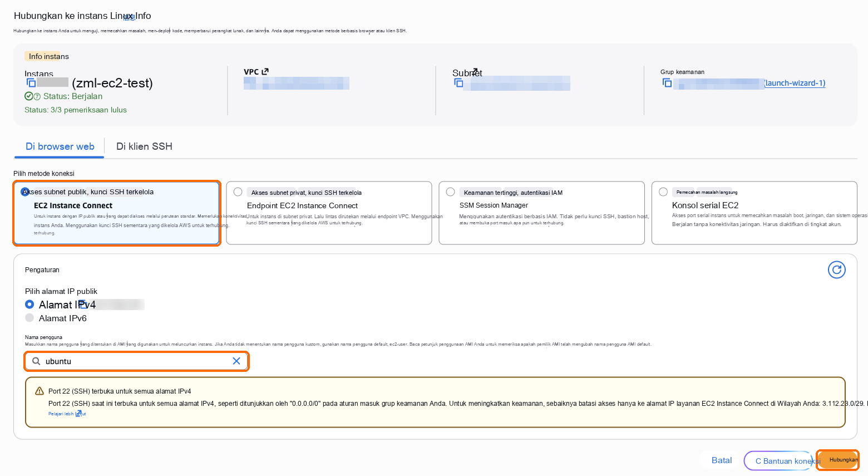
Task: Refresh the Pengaturan settings panel
Action: pyautogui.click(x=837, y=269)
